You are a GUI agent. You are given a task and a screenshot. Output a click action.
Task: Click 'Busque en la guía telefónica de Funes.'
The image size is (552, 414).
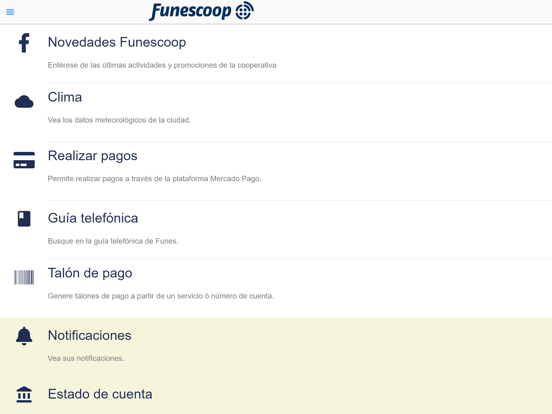click(113, 241)
